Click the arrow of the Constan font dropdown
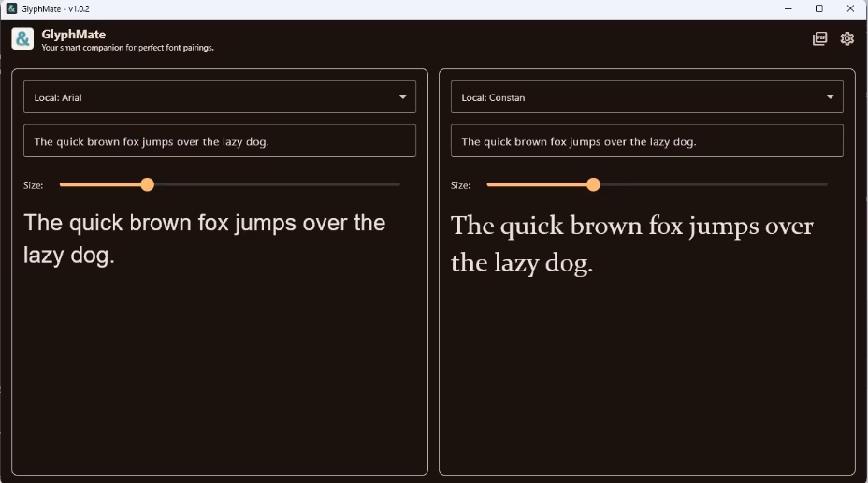 click(831, 97)
